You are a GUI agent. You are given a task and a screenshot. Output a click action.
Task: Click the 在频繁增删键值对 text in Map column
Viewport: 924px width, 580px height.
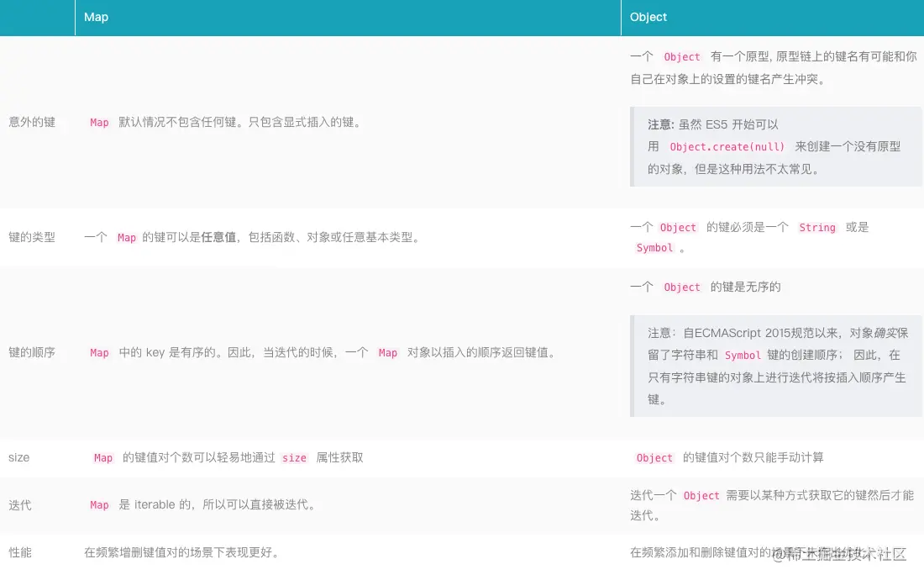181,552
